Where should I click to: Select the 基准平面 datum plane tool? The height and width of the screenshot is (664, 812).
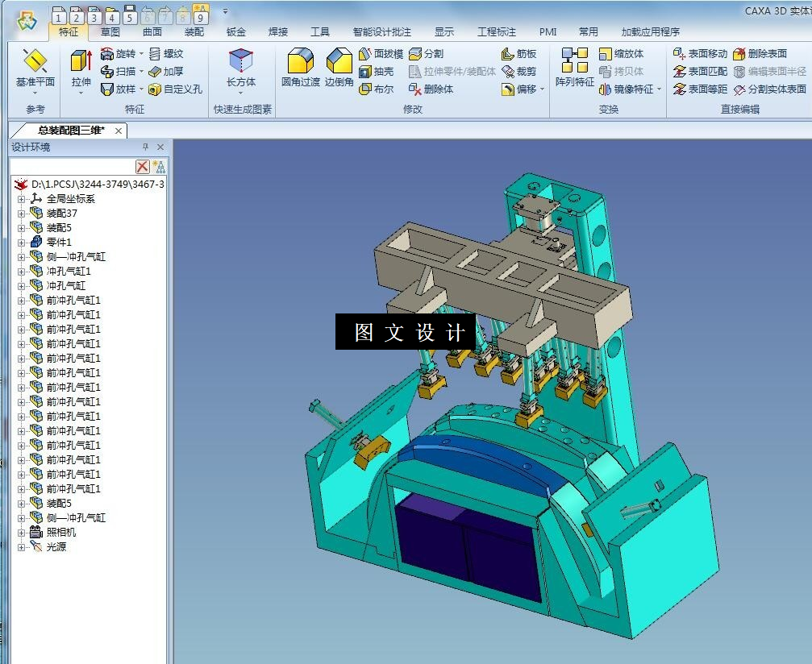coord(35,72)
